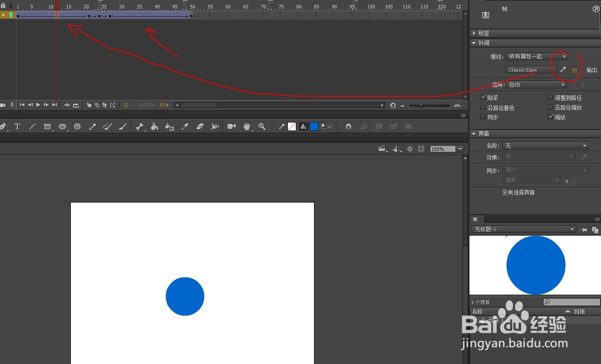Step back one frame
The image size is (601, 364).
click(x=30, y=105)
